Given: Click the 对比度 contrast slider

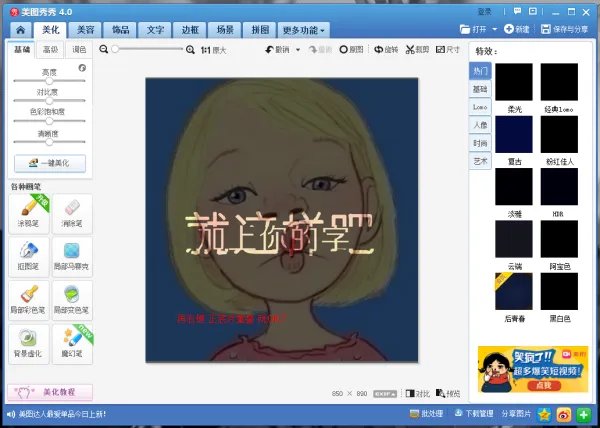Looking at the screenshot, I should click(49, 101).
